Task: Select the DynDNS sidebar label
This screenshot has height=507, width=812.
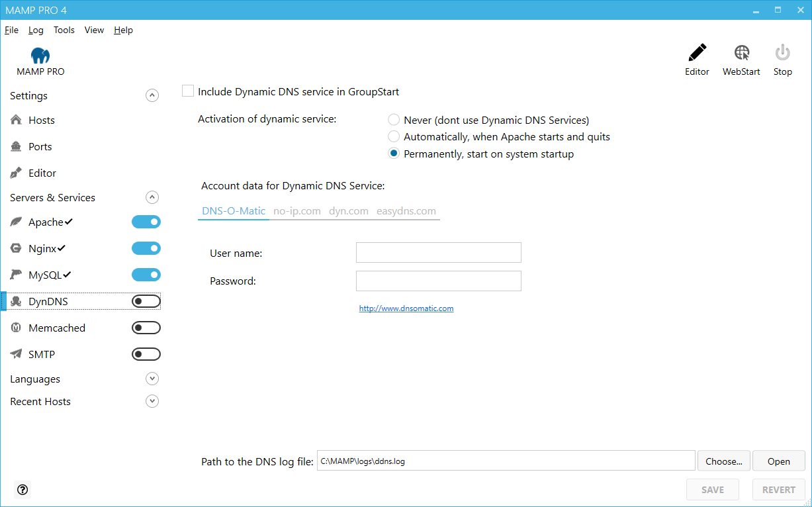Action: 48,301
